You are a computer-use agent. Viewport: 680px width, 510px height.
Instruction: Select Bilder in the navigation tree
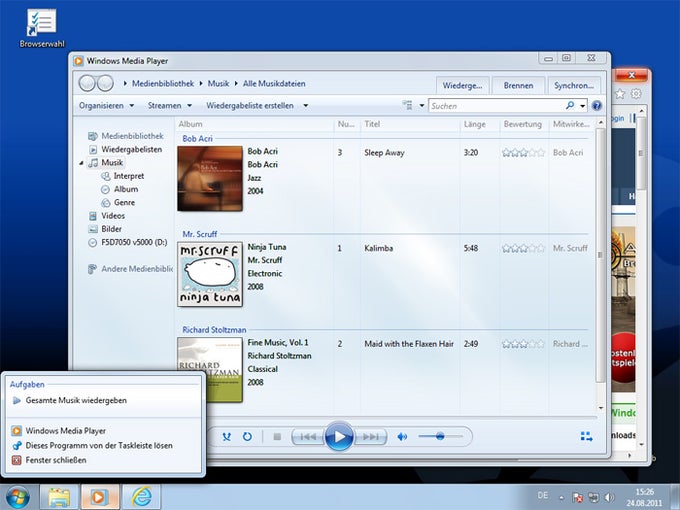105,229
